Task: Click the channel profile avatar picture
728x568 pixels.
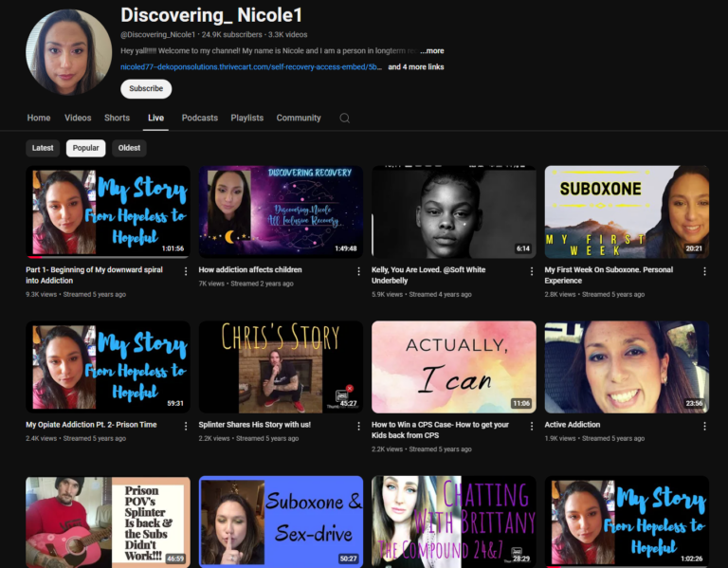Action: [x=68, y=52]
